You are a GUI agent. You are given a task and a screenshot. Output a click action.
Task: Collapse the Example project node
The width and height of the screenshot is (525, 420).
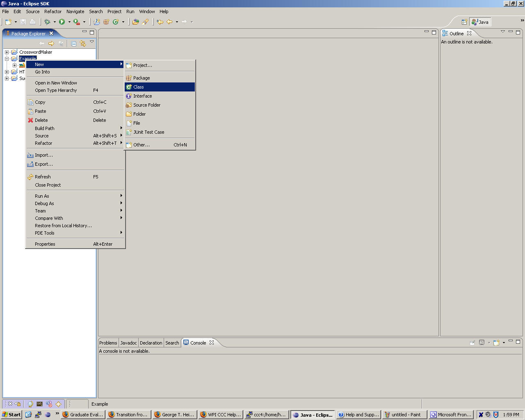coord(7,59)
